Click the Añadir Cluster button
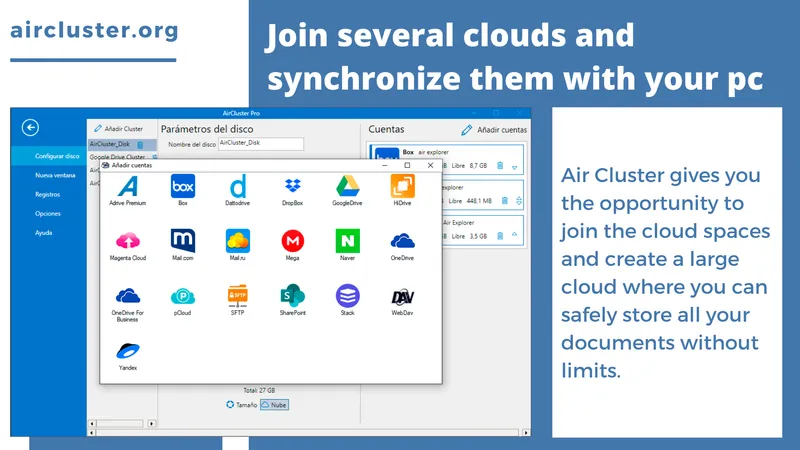Viewport: 800px width, 450px height. (x=118, y=129)
